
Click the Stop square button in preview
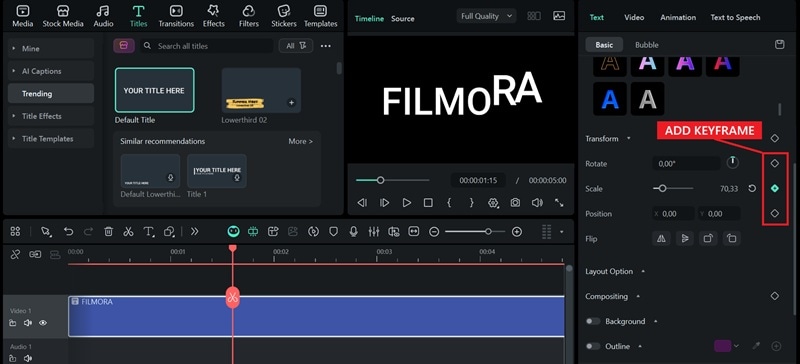pos(428,203)
